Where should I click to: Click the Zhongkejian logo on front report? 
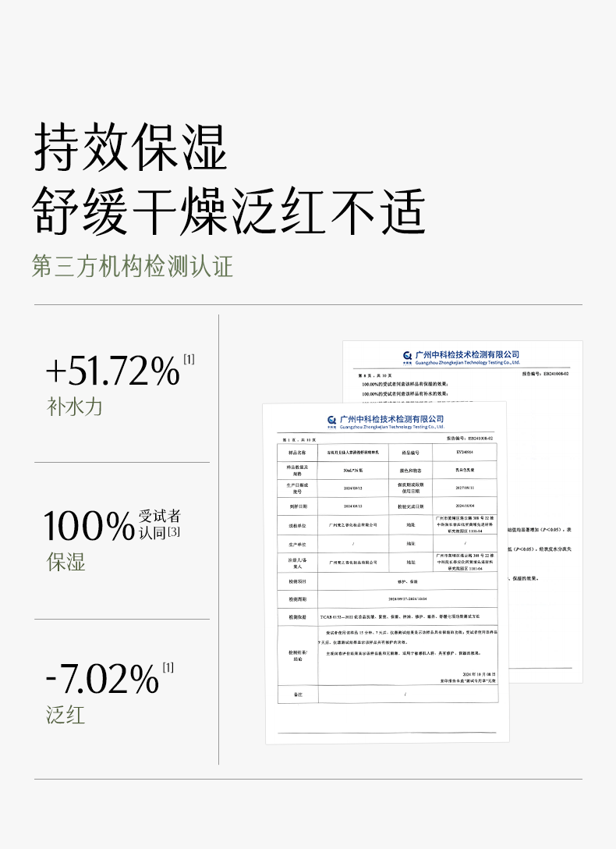tap(331, 421)
